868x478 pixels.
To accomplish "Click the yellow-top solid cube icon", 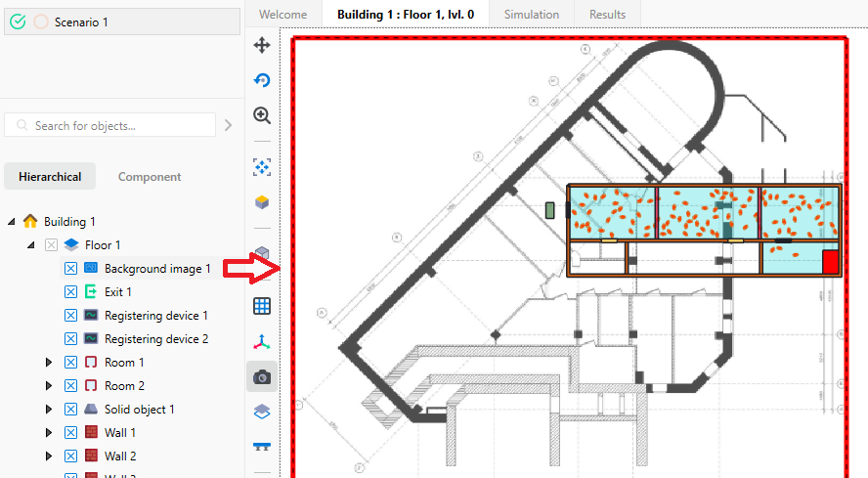I will 262,202.
